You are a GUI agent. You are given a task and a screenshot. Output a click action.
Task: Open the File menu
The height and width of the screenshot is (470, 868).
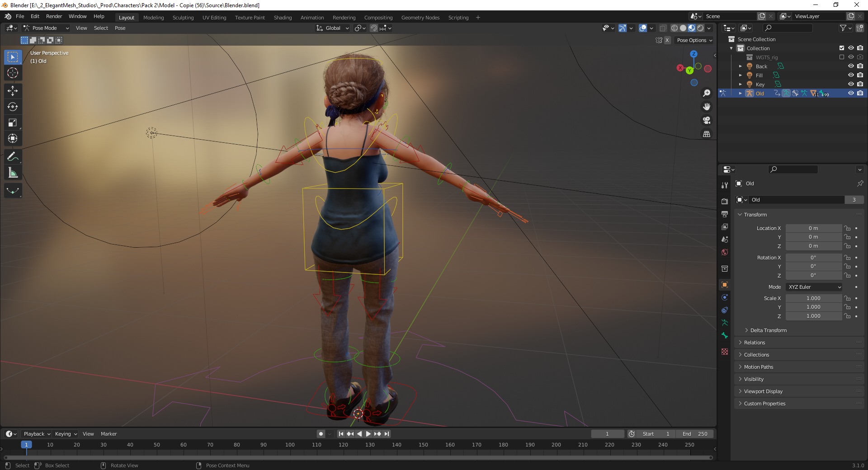tap(20, 16)
